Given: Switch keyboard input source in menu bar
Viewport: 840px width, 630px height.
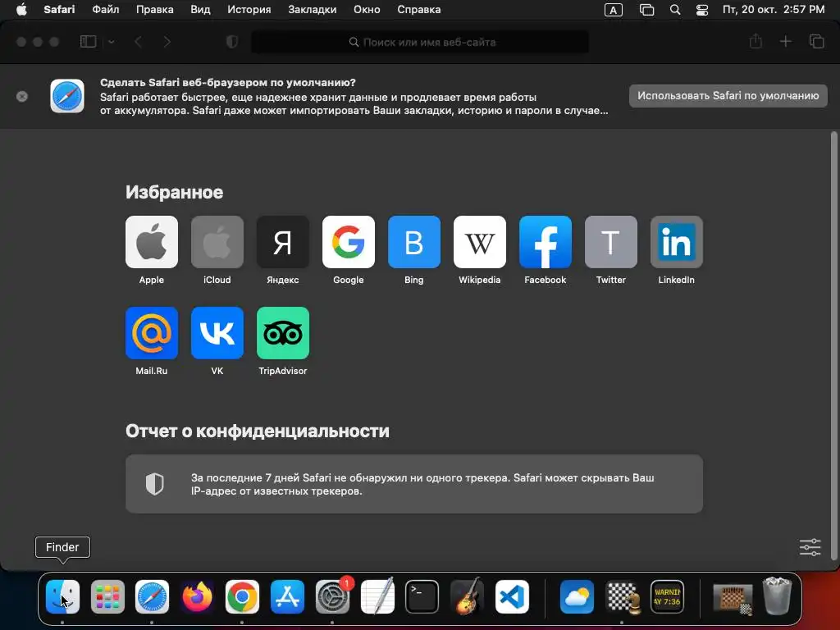Looking at the screenshot, I should pyautogui.click(x=614, y=10).
